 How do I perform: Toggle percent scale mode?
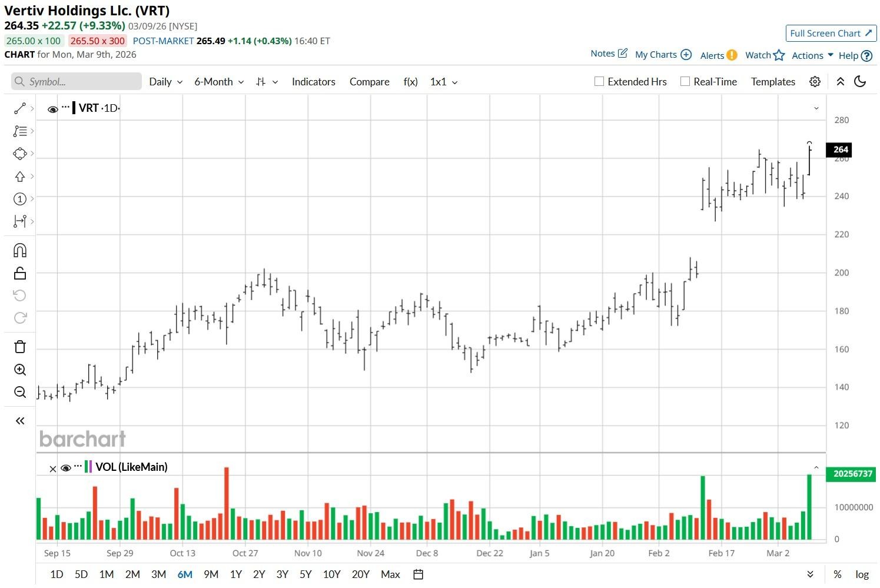(x=837, y=574)
